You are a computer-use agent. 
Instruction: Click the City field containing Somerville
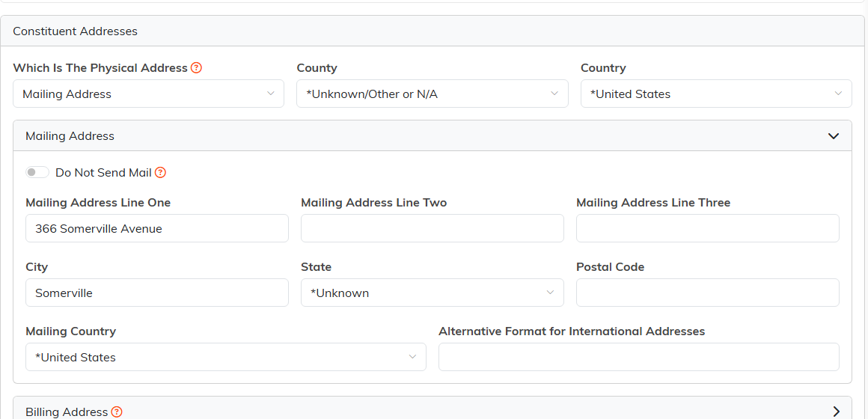coord(156,293)
